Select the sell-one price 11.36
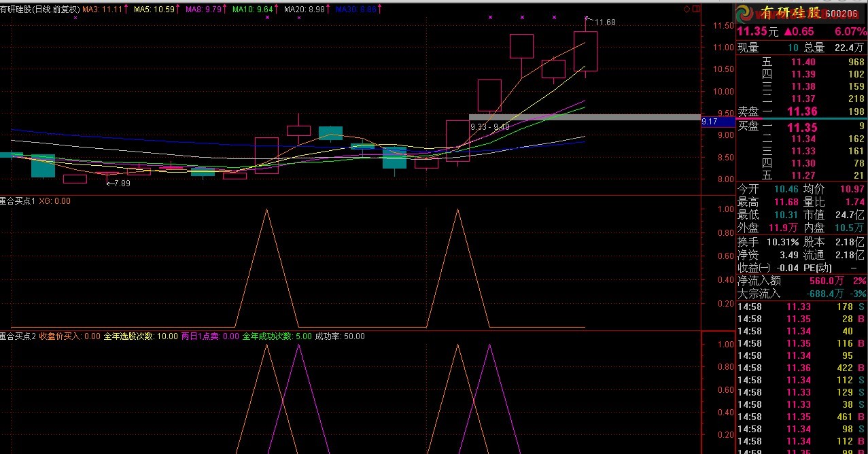 pos(802,111)
